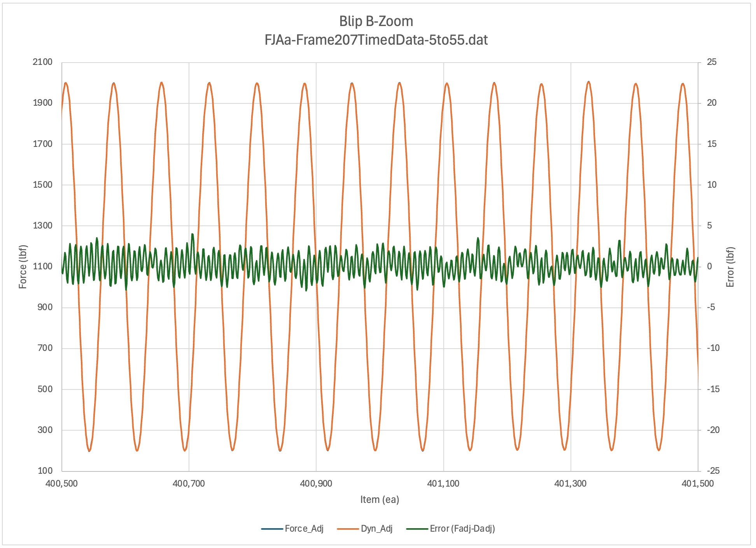This screenshot has width=756, height=548.
Task: Click the Dyn_Adj legend entry
Action: pyautogui.click(x=376, y=529)
